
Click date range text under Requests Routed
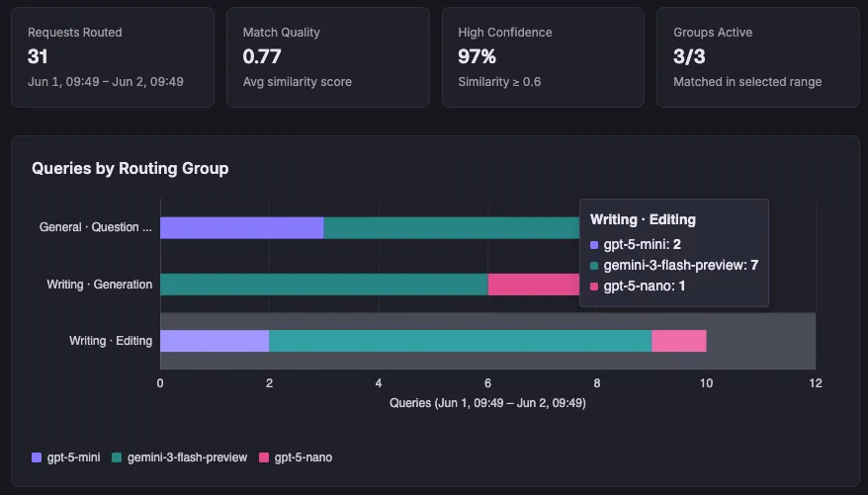106,82
